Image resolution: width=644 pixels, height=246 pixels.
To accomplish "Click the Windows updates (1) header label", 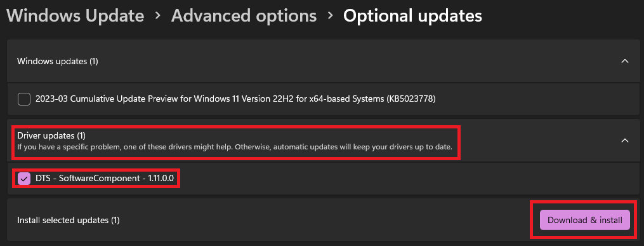I will click(58, 61).
